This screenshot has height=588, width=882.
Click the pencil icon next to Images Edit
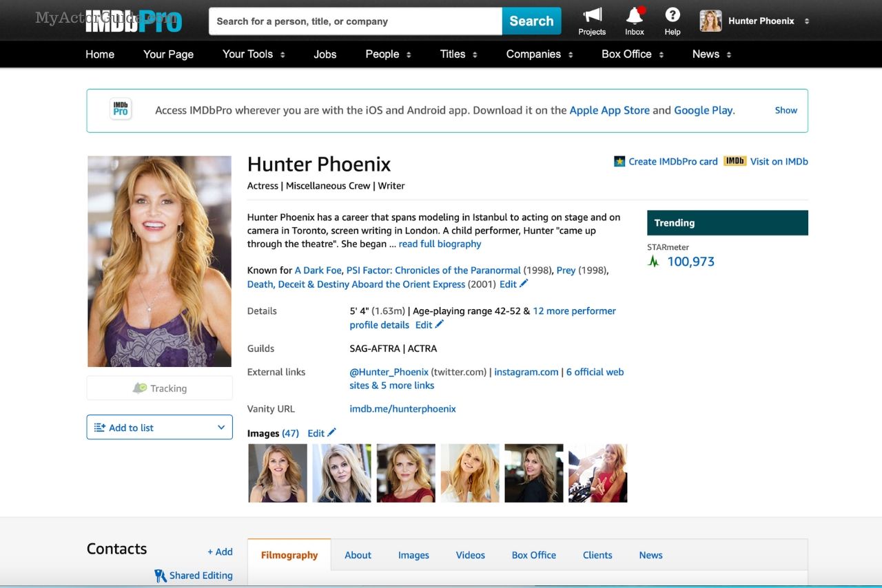[x=331, y=432]
